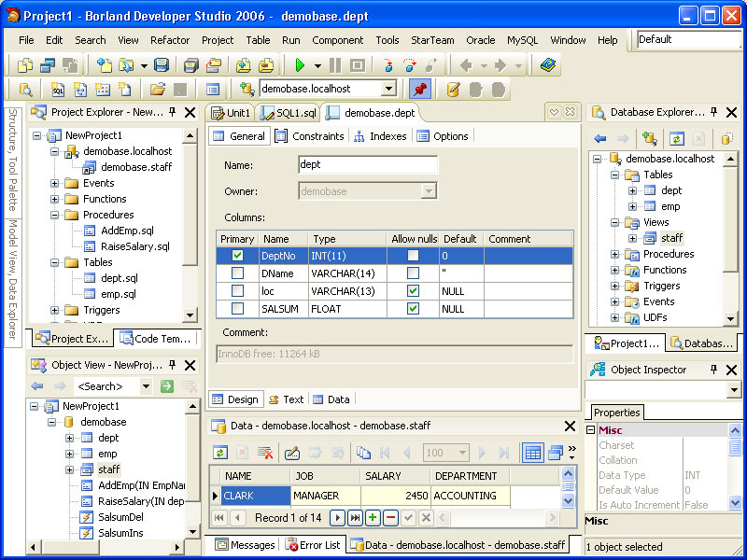Viewport: 747px width, 560px height.
Task: Insert a new record with the plus icon
Action: (372, 516)
